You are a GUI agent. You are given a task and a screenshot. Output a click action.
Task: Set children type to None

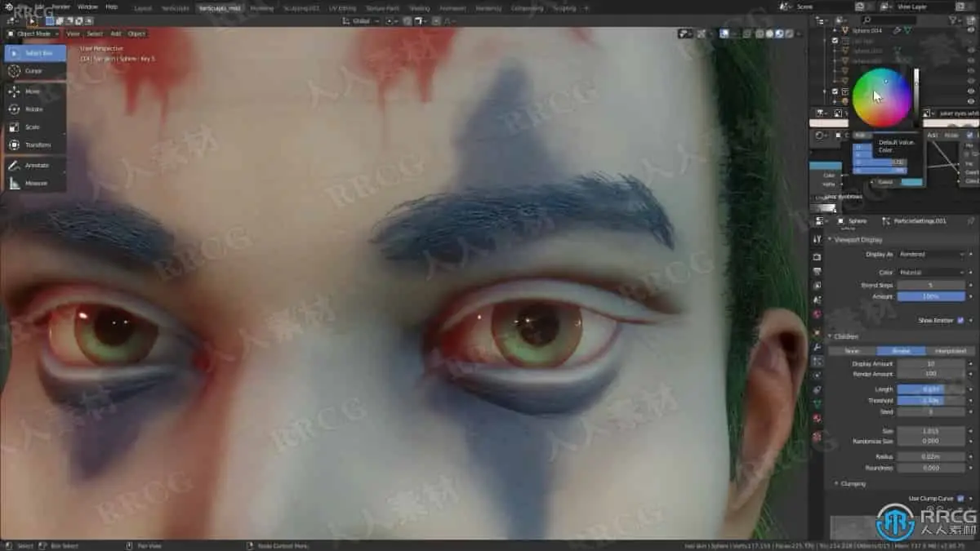(852, 350)
